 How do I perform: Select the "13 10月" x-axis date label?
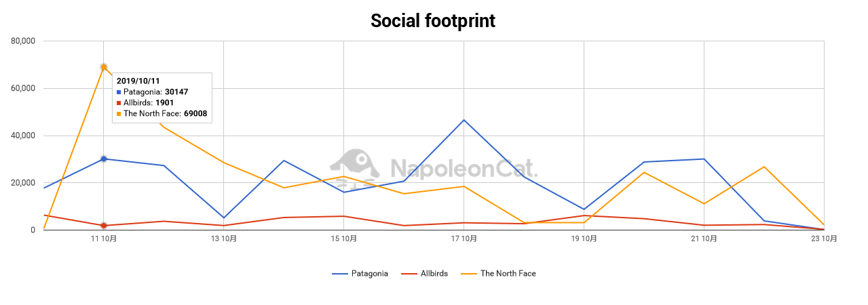[224, 239]
